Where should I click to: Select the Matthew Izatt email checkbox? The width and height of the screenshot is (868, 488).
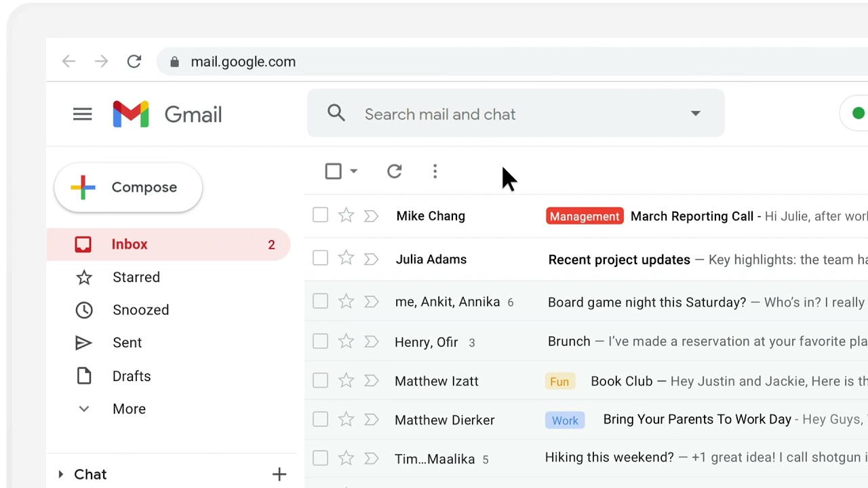[x=320, y=381]
